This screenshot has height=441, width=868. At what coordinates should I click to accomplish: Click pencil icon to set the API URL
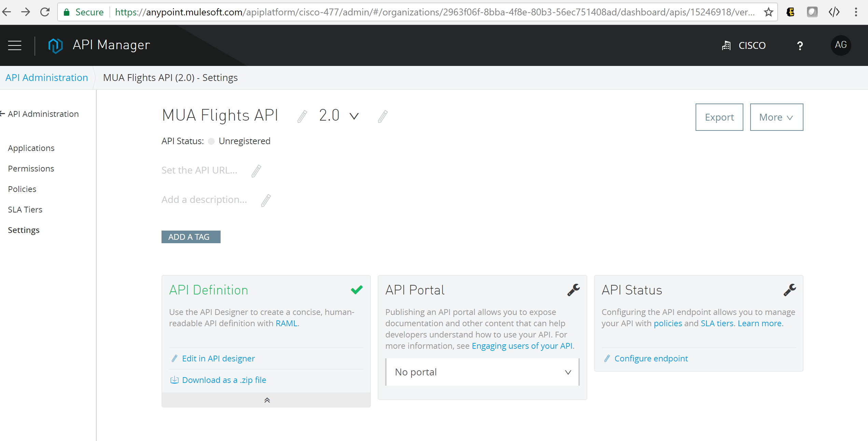[256, 171]
